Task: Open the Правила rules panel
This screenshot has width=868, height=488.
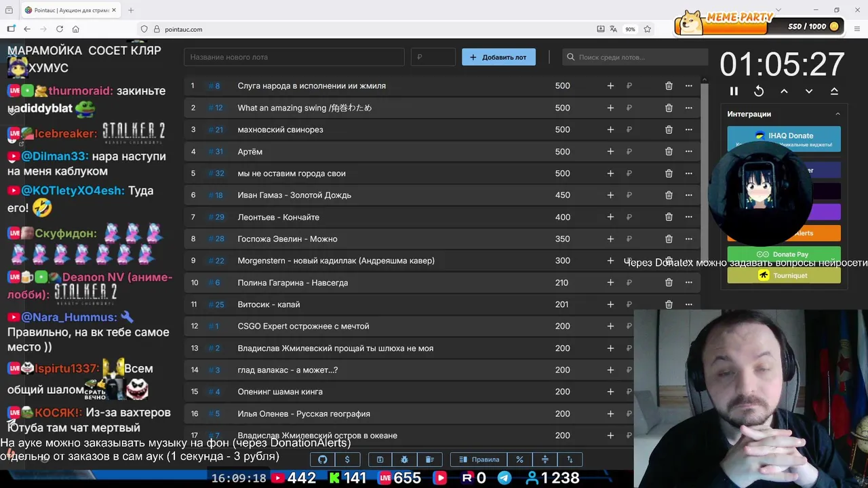Action: [x=479, y=460]
